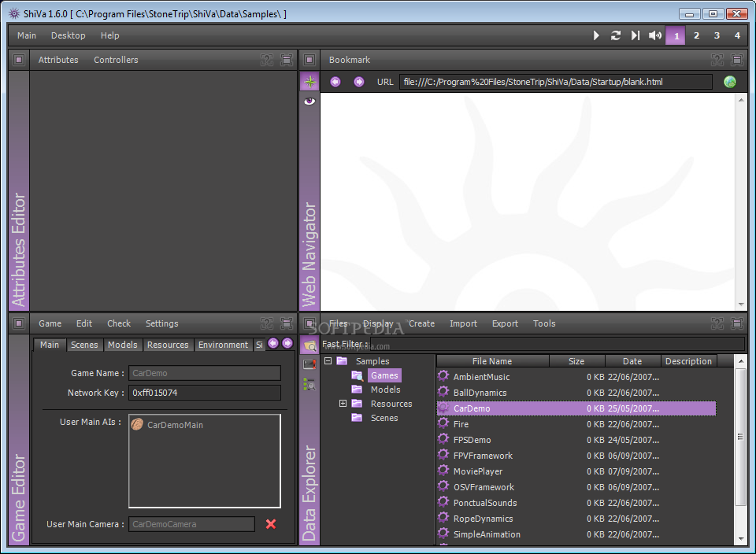The width and height of the screenshot is (756, 554).
Task: Switch to desktop layout 3
Action: point(717,35)
